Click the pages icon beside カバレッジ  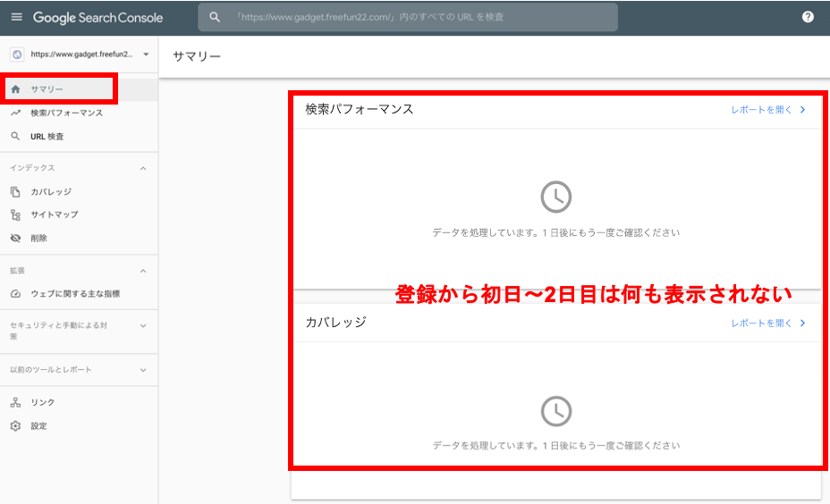[x=15, y=191]
